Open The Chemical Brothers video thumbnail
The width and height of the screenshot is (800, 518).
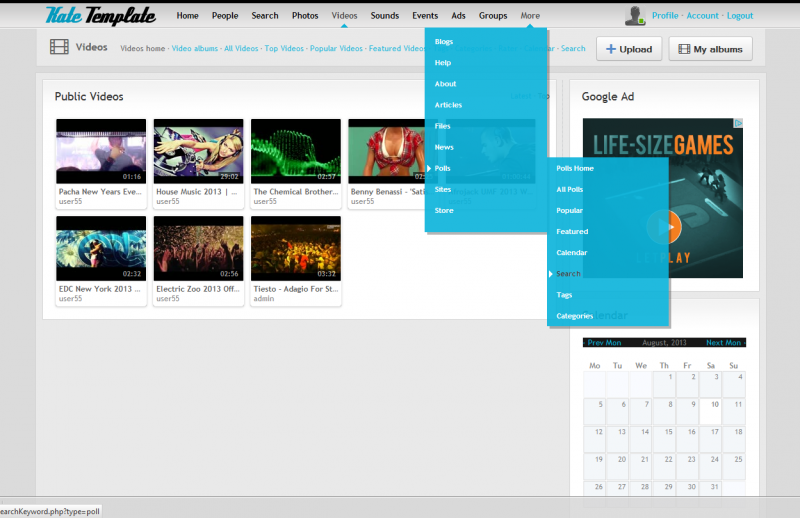(x=296, y=151)
